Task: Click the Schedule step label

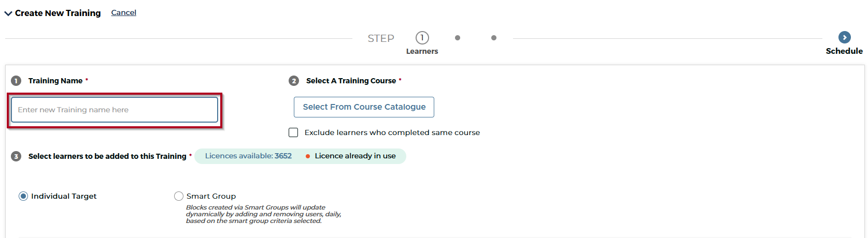Action: [844, 51]
